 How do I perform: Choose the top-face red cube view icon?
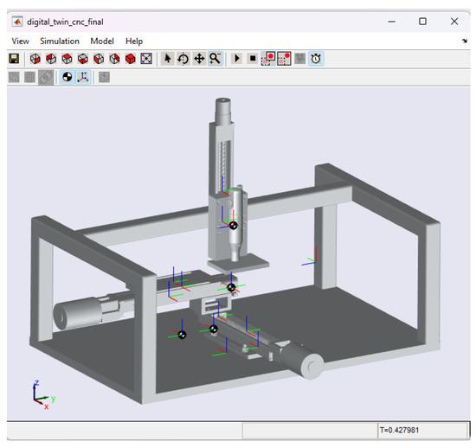point(67,59)
